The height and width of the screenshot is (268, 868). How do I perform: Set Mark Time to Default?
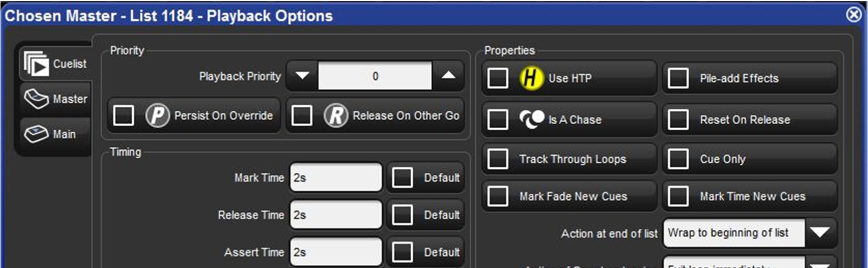pyautogui.click(x=402, y=177)
